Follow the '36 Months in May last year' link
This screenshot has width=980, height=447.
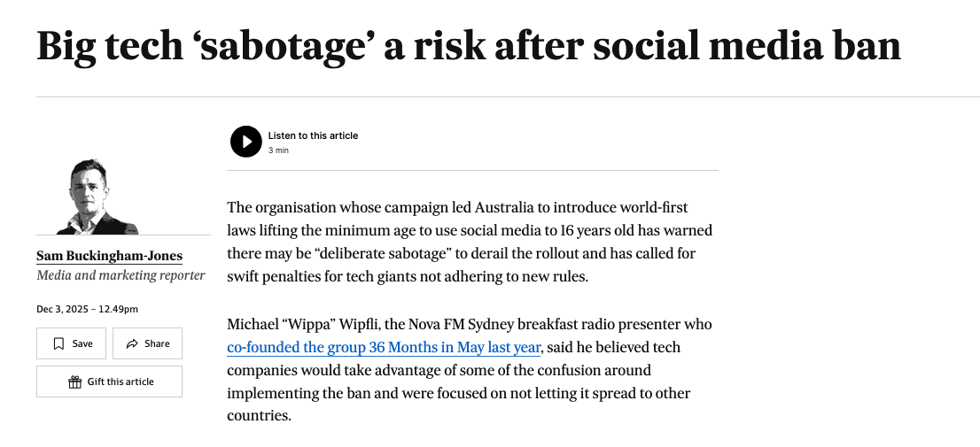pos(384,347)
